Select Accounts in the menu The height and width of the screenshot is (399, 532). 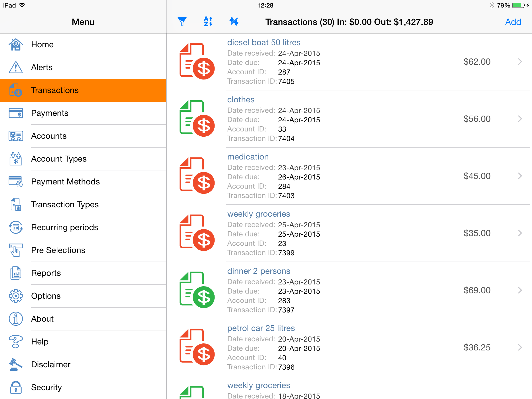(49, 136)
